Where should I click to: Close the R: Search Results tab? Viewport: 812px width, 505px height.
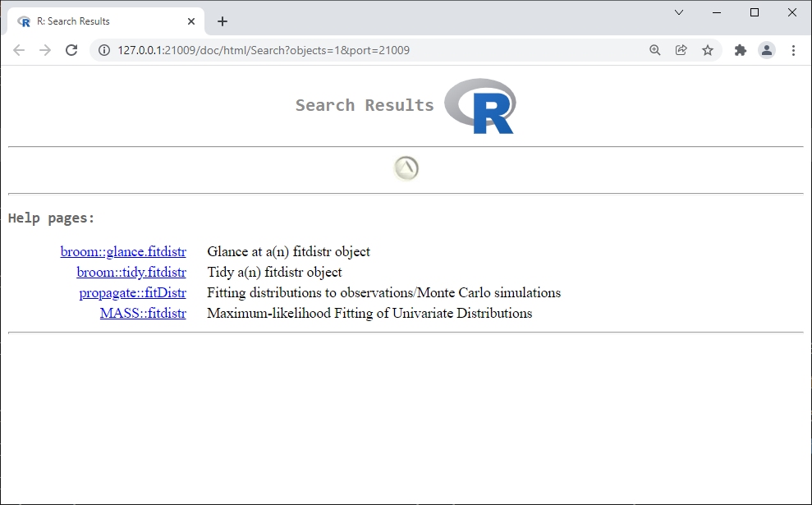pos(191,21)
